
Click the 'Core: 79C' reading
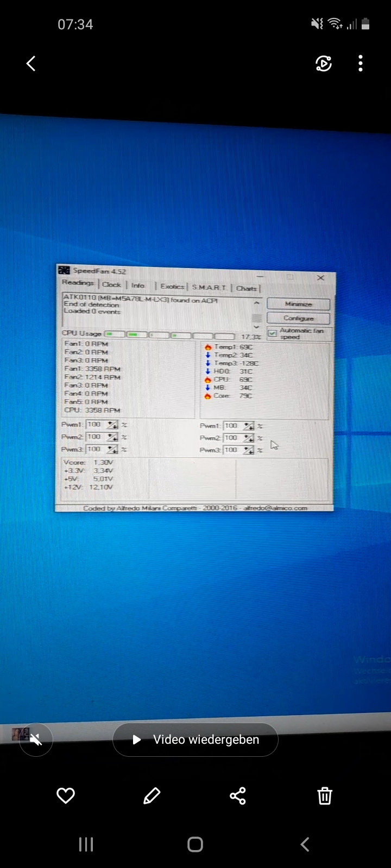pyautogui.click(x=233, y=395)
